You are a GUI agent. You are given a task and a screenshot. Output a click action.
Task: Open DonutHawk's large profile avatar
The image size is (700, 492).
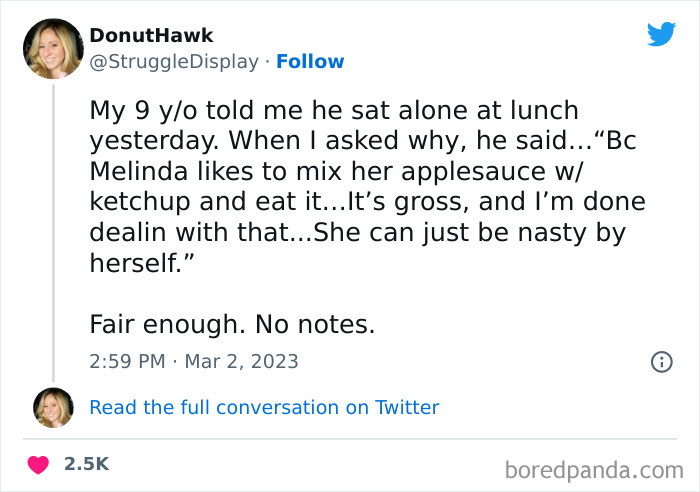(x=52, y=48)
